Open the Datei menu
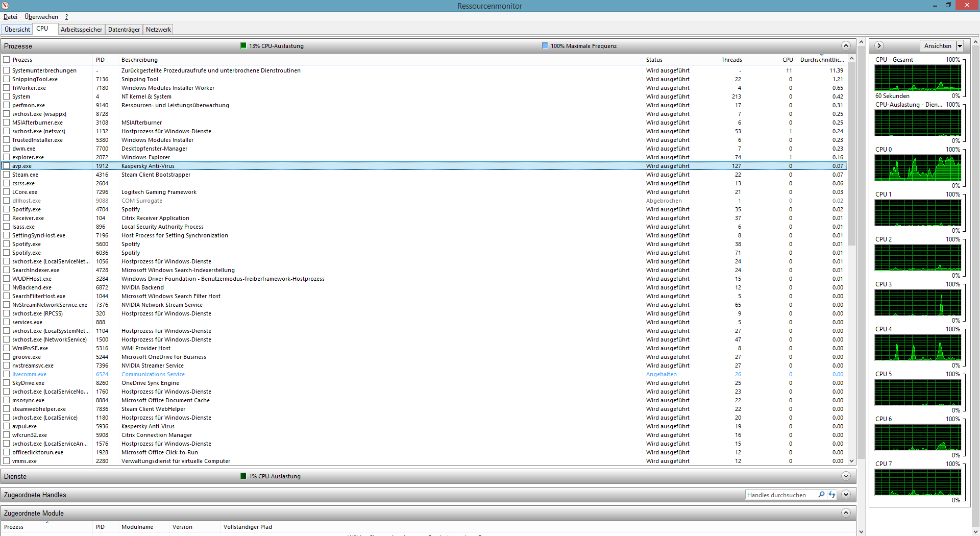This screenshot has width=980, height=536. [x=10, y=17]
